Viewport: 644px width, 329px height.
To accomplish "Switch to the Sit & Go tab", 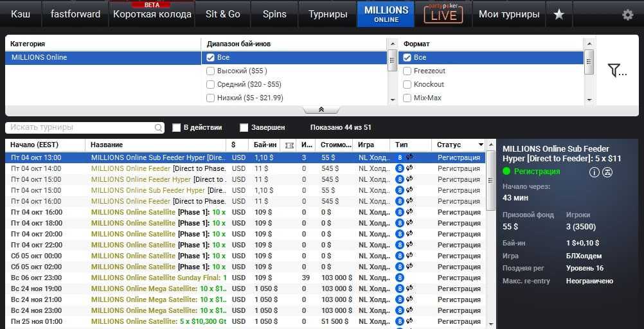I will click(222, 14).
